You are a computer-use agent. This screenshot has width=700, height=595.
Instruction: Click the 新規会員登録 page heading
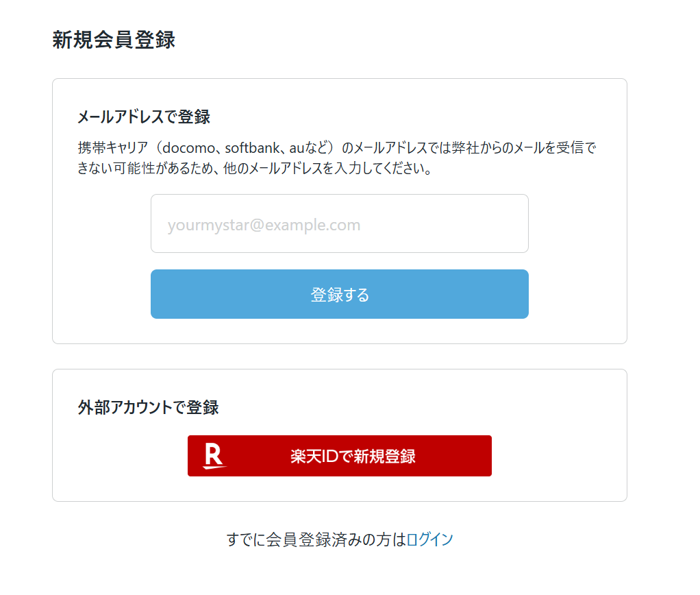tap(114, 40)
